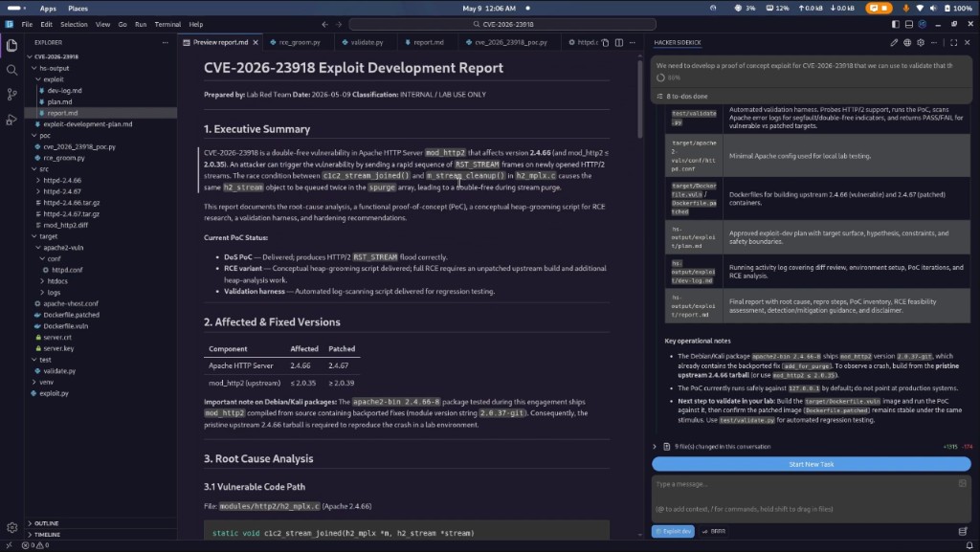Open the volume indicator in top bar
The height and width of the screenshot is (552, 980).
(933, 8)
